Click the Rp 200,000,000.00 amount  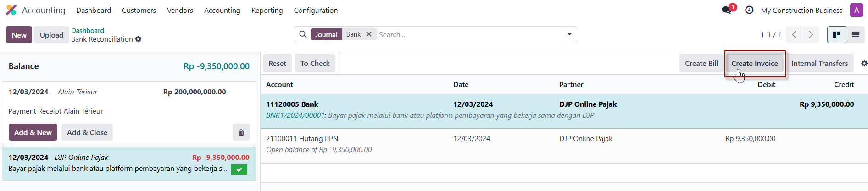point(195,92)
